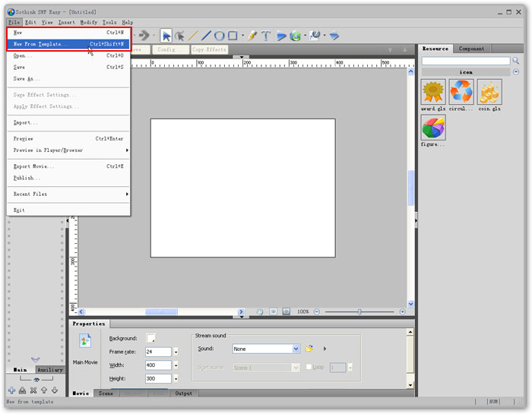The width and height of the screenshot is (532, 414).
Task: Choose New from File menu
Action: pos(68,33)
